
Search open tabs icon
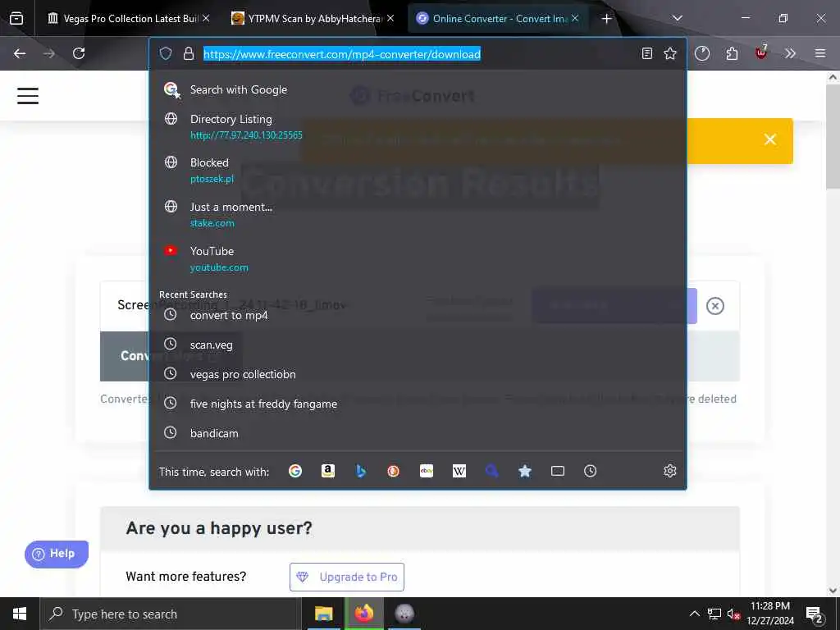pyautogui.click(x=558, y=471)
